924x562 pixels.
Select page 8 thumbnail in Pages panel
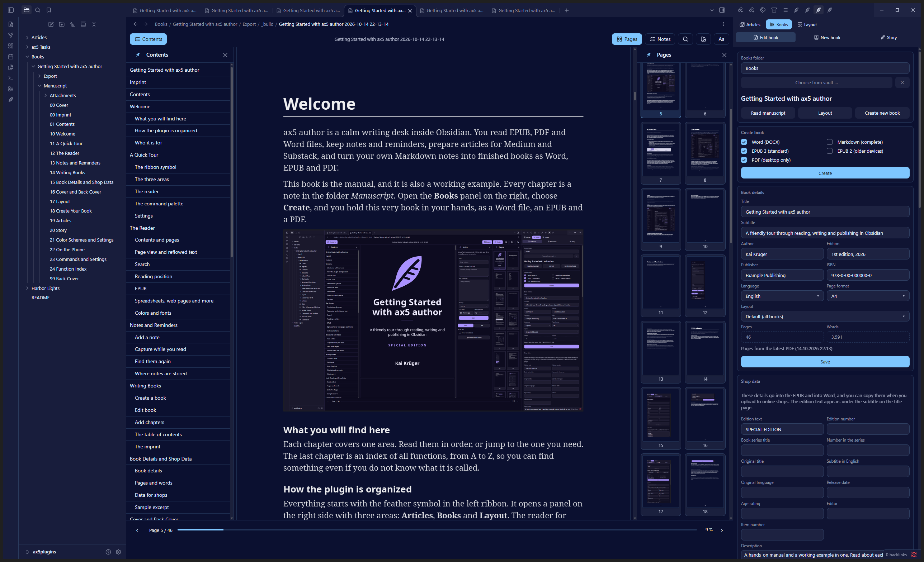pos(704,153)
